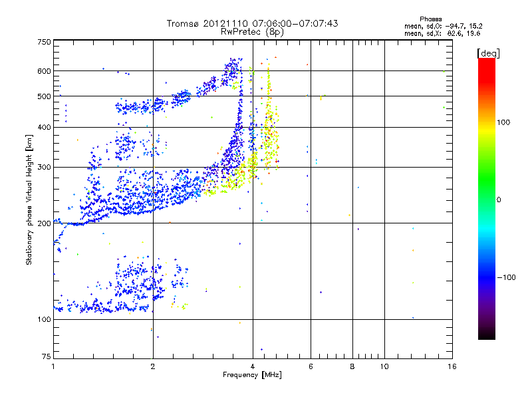The height and width of the screenshot is (399, 532).
Task: Click the y-axis label '750'
Action: coord(44,42)
